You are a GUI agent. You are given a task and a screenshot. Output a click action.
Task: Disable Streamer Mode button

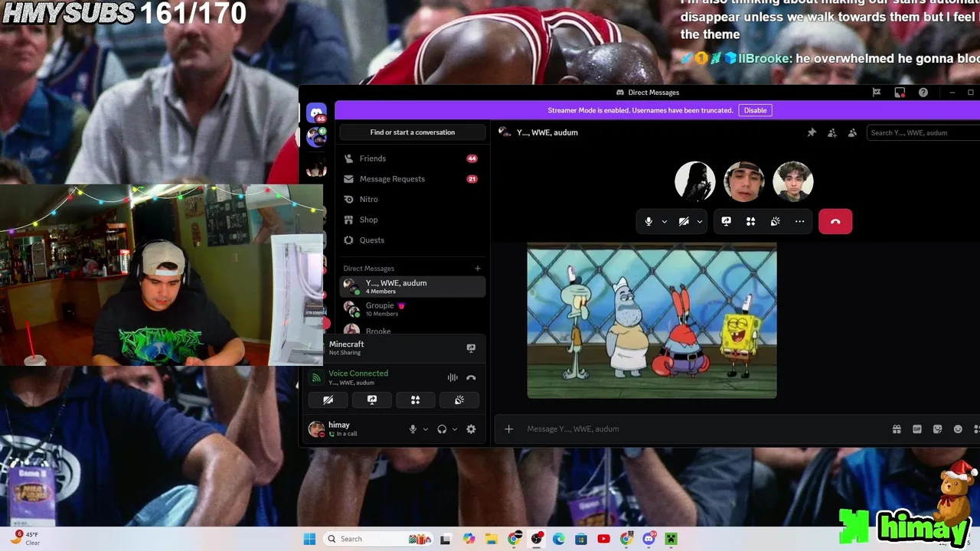coord(755,110)
